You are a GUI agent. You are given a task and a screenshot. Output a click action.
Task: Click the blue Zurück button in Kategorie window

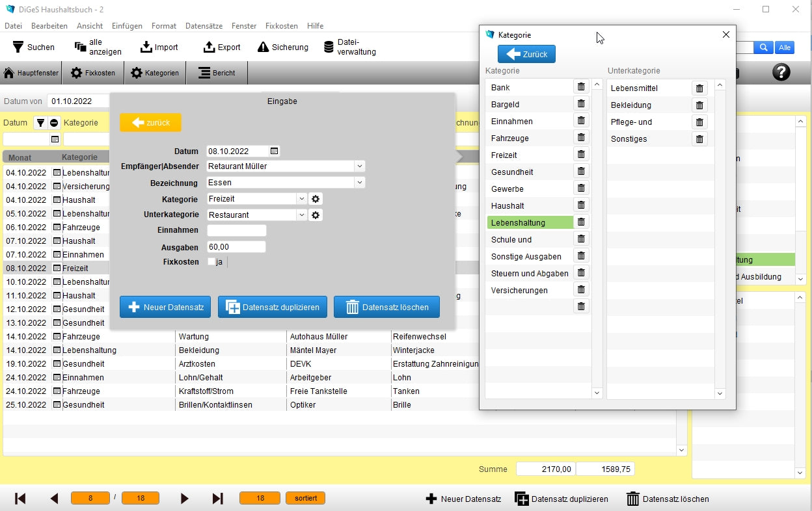[x=526, y=54]
